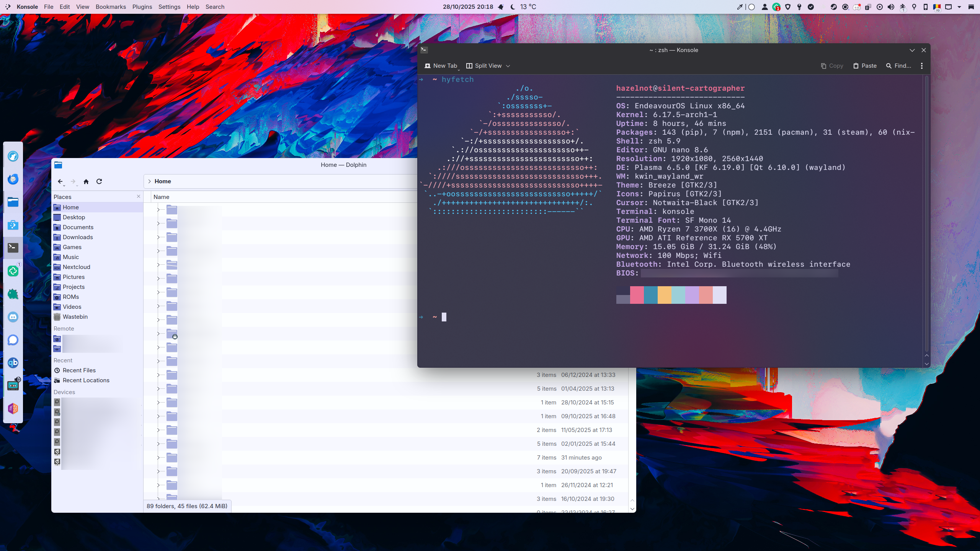This screenshot has height=551, width=980.
Task: Click the volume icon in system tray
Action: [x=891, y=7]
